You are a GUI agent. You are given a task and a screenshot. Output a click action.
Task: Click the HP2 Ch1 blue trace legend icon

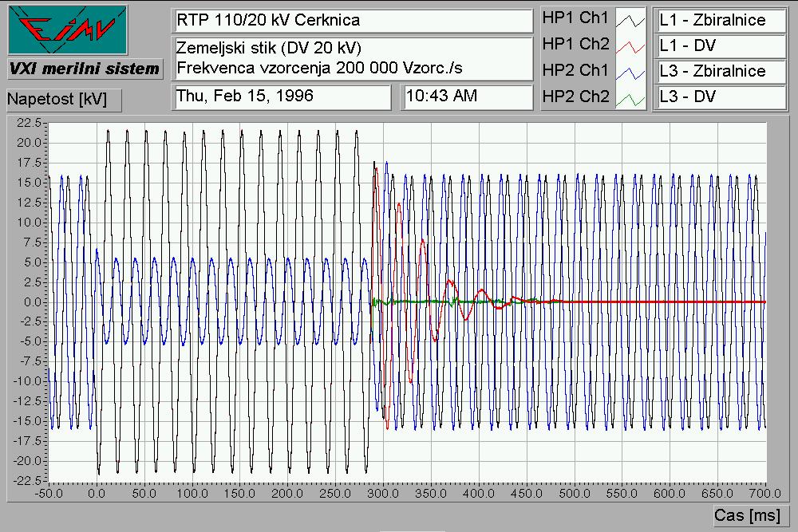pos(630,73)
